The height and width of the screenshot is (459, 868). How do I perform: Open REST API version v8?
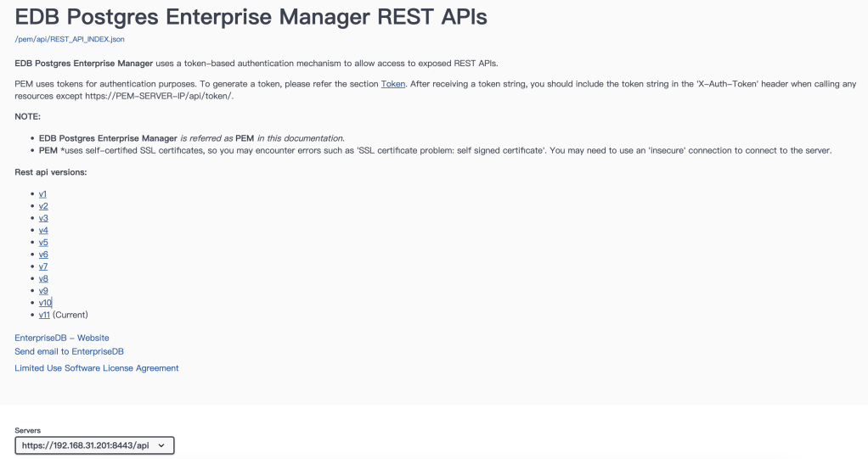coord(43,278)
